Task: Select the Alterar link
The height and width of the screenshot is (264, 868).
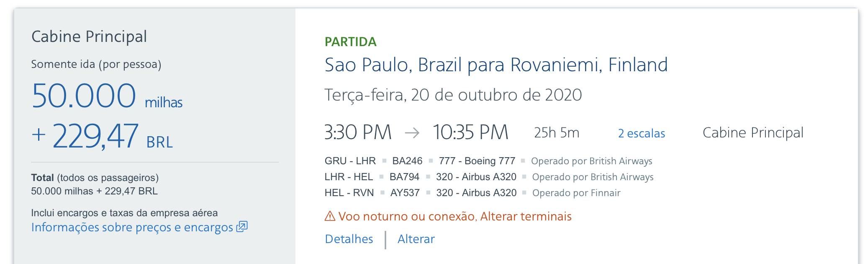Action: pyautogui.click(x=416, y=239)
